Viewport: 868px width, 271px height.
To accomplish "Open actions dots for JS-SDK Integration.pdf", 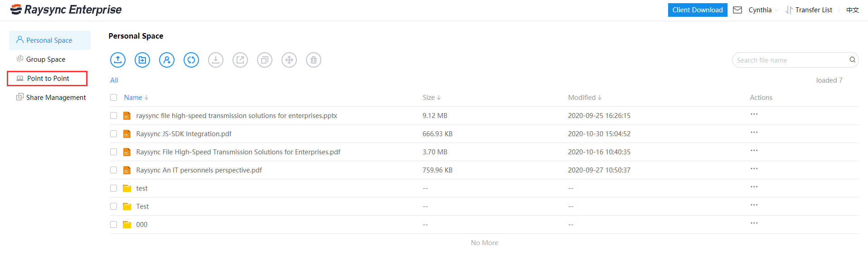I will [x=754, y=133].
